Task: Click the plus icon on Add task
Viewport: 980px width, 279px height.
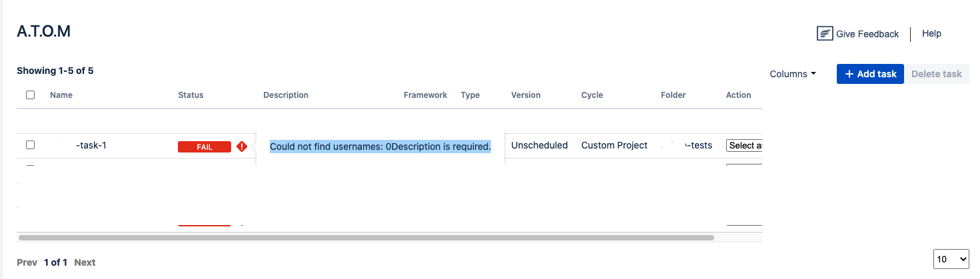Action: (x=849, y=74)
